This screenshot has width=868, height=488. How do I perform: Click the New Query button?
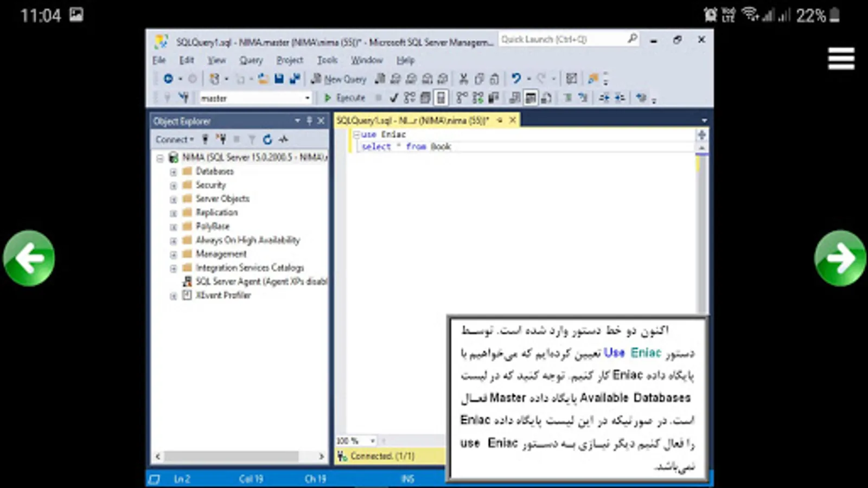(x=339, y=79)
